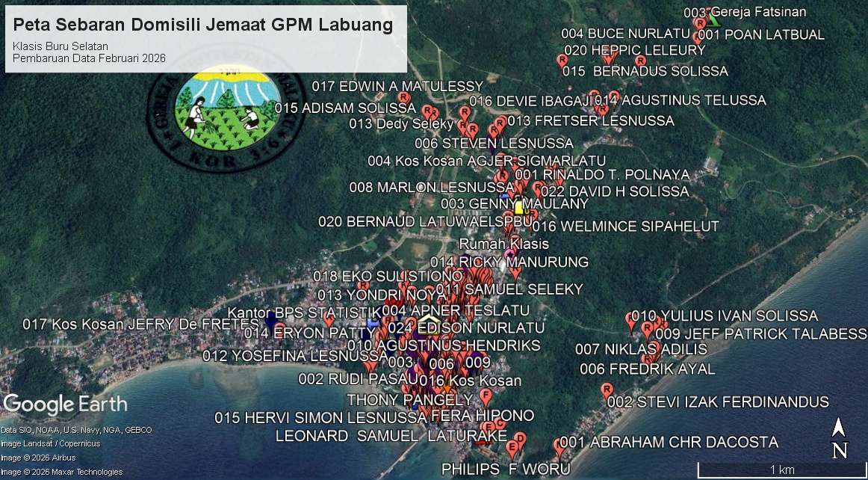868x480 pixels.
Task: Click the Image © 2026 Airbus attribution
Action: [x=39, y=458]
